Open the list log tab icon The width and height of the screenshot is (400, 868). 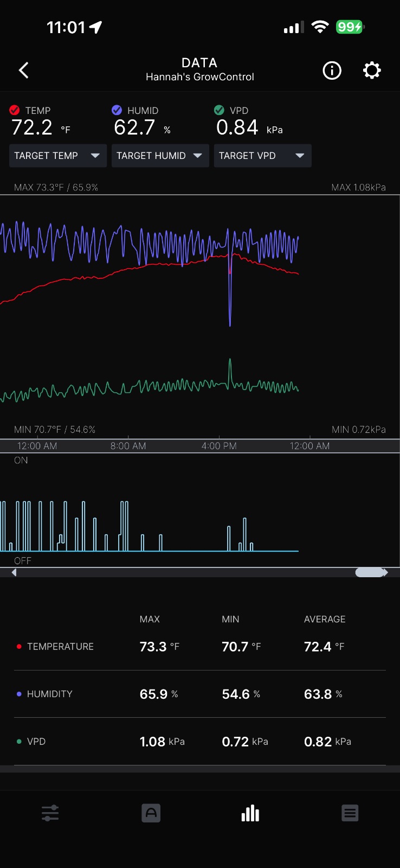[x=350, y=813]
